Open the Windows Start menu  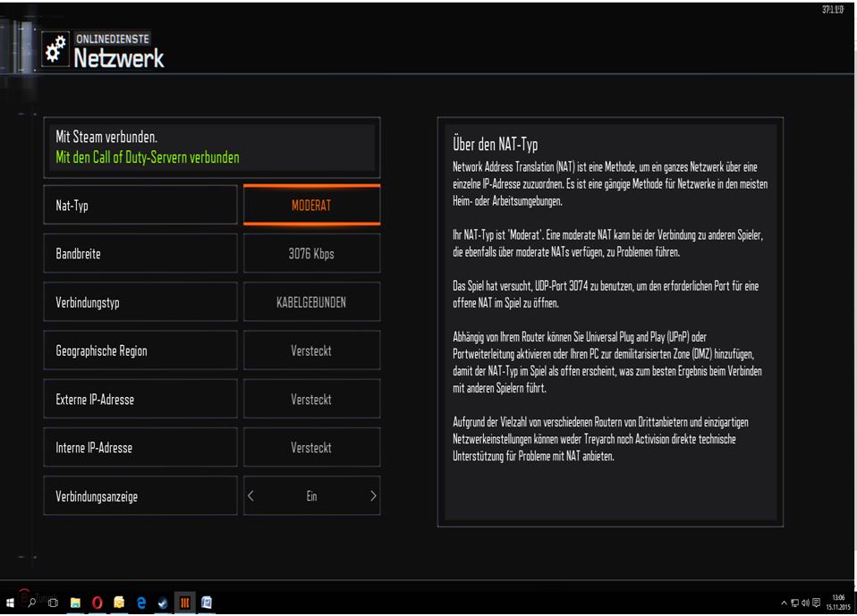tap(10, 603)
